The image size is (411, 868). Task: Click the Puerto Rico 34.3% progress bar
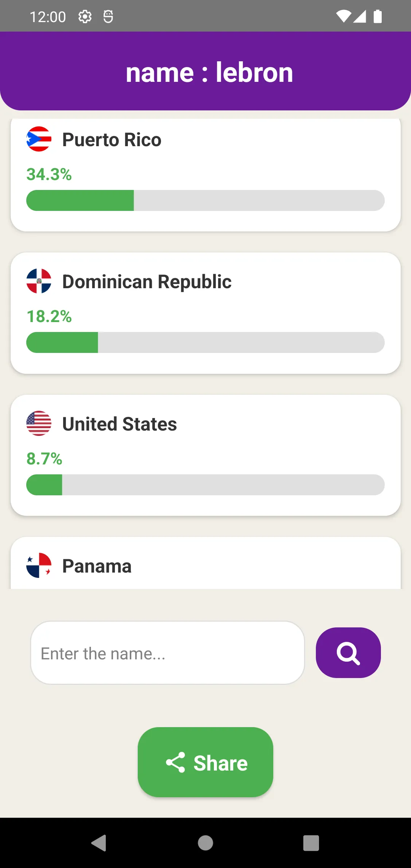[x=205, y=200]
